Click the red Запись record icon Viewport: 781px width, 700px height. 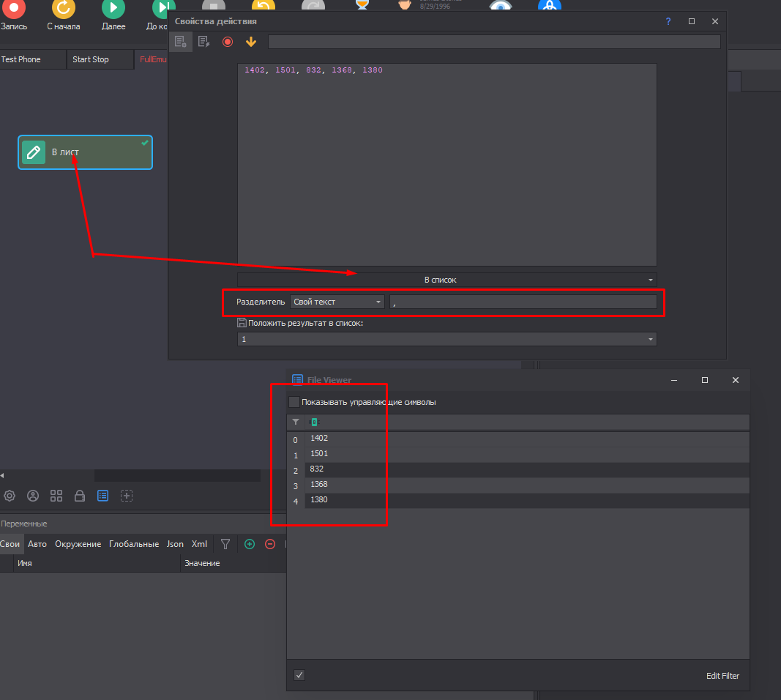click(14, 7)
